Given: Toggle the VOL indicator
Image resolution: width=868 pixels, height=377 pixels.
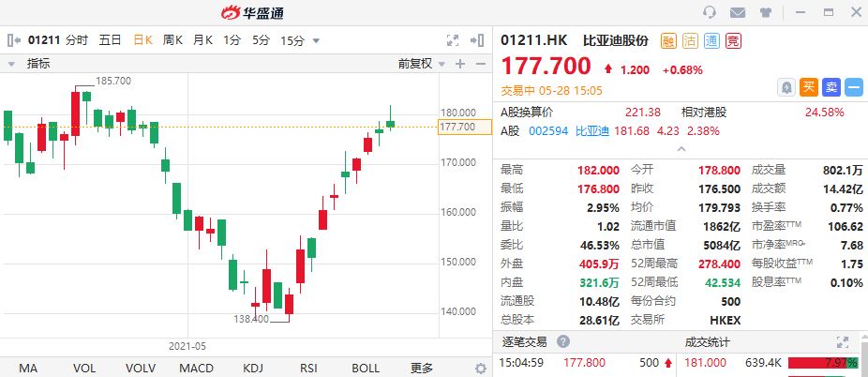Looking at the screenshot, I should pyautogui.click(x=84, y=369).
